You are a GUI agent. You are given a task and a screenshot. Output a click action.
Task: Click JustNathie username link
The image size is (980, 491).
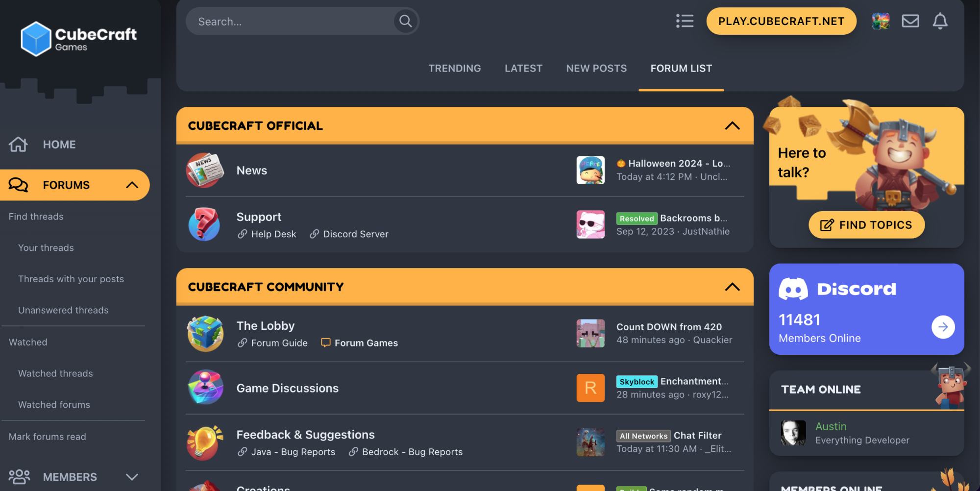click(706, 231)
